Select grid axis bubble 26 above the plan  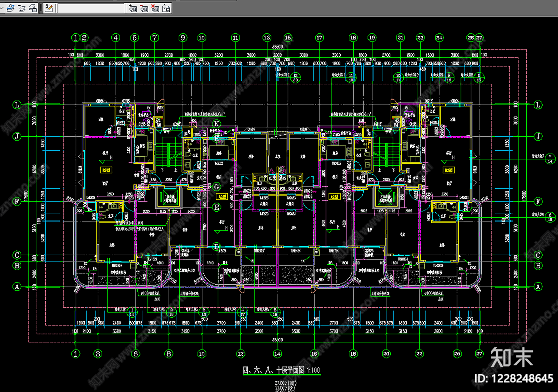pos(471,38)
